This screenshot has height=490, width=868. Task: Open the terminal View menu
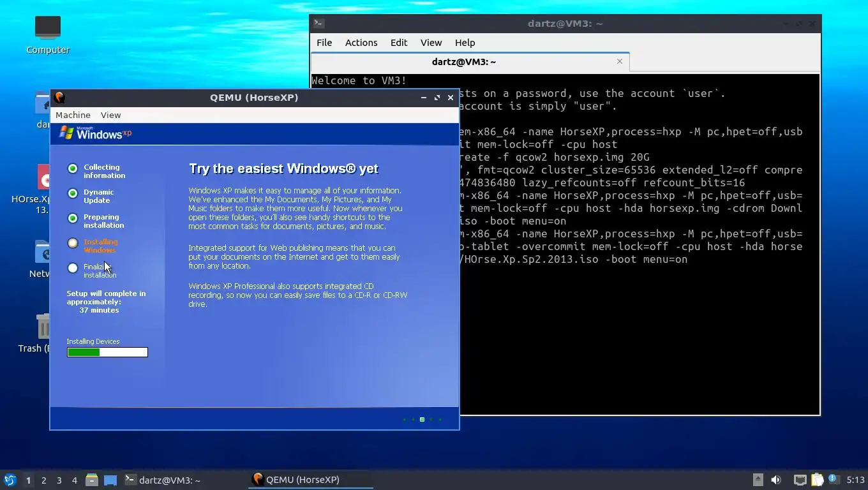coord(431,42)
